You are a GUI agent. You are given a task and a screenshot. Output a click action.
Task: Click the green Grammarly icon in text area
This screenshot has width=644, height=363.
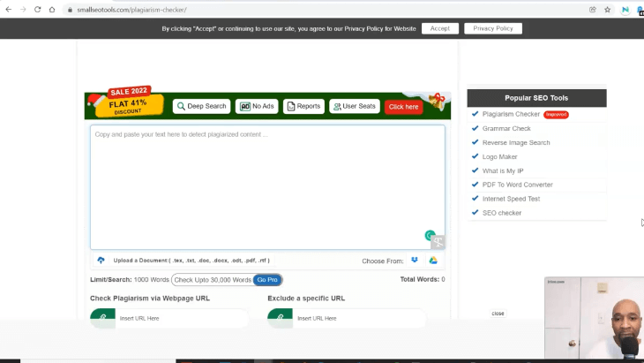(430, 235)
